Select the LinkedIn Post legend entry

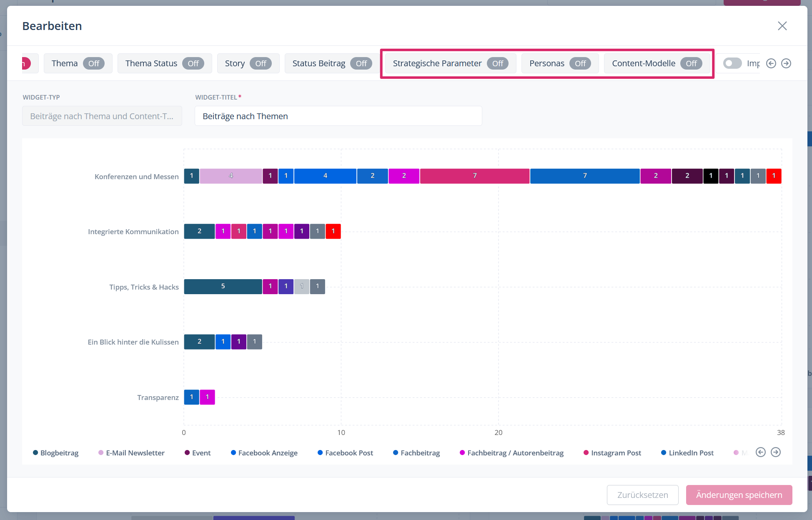687,453
